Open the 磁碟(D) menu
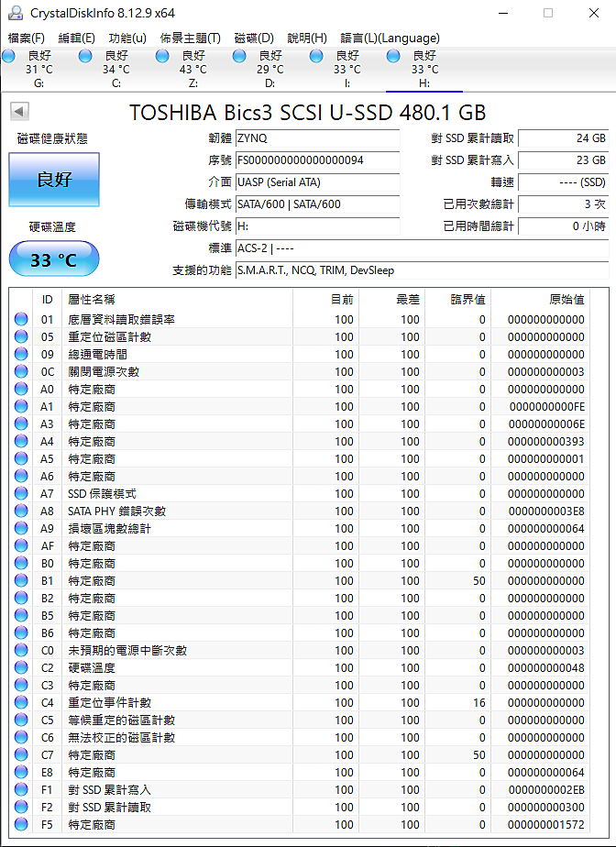Image resolution: width=616 pixels, height=847 pixels. tap(254, 38)
